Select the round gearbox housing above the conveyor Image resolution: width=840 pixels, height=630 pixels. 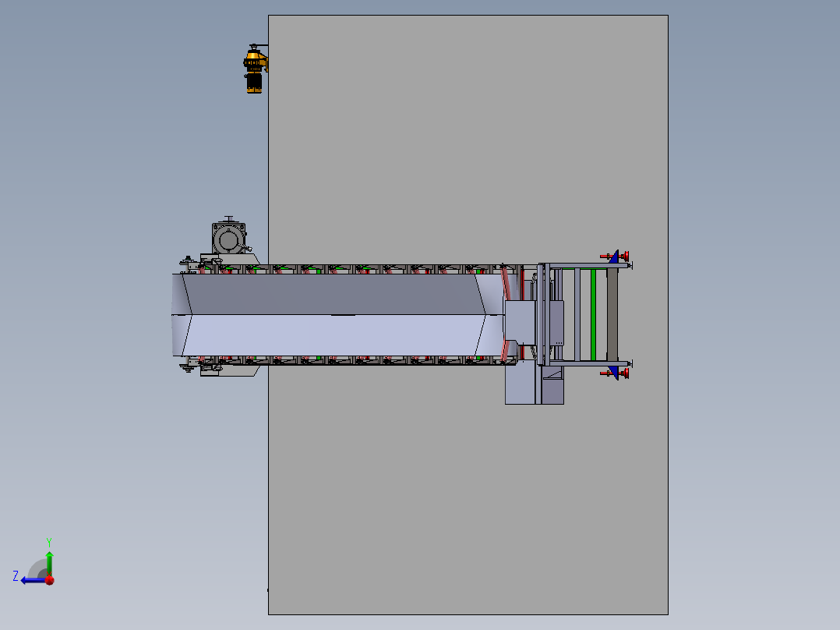(x=229, y=239)
